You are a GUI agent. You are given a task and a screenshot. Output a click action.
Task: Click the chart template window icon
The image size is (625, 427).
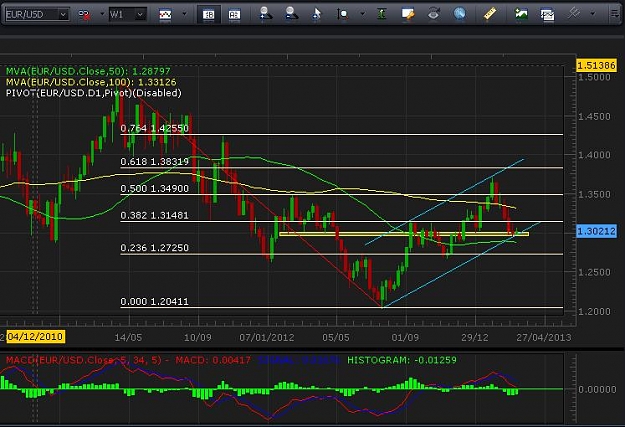point(547,15)
